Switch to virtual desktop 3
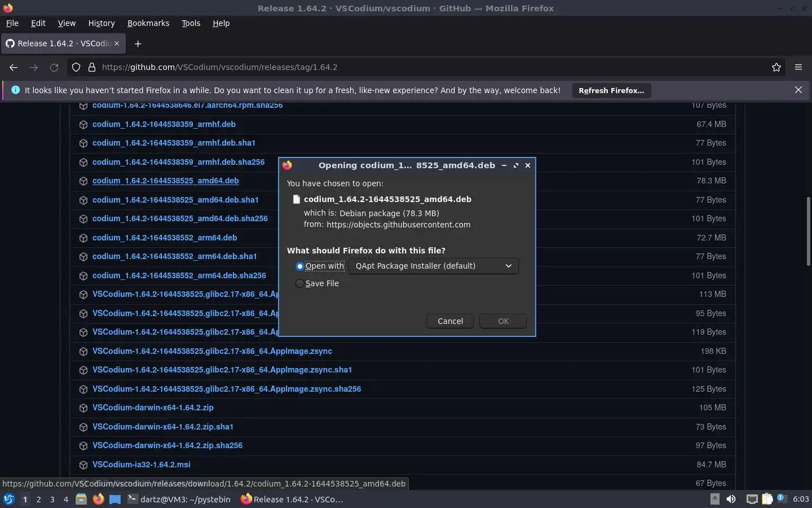812x508 pixels. 52,499
